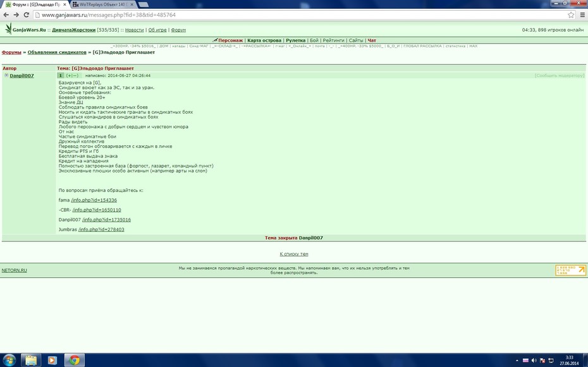Viewport: 588px width, 367px height.
Task: Click Show desktop strip at taskbar end
Action: (x=585, y=360)
